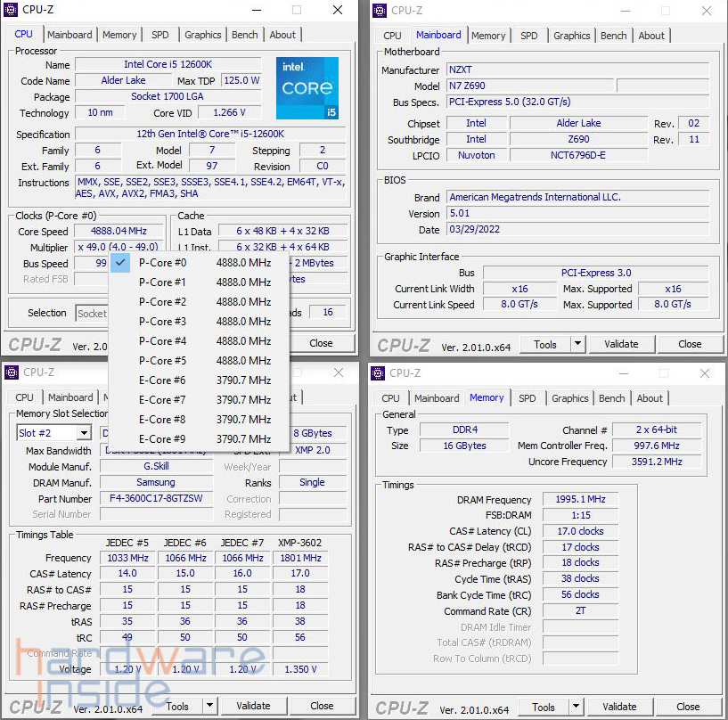Expand the Tools dropdown arrow in the Mainboard window

[x=577, y=344]
